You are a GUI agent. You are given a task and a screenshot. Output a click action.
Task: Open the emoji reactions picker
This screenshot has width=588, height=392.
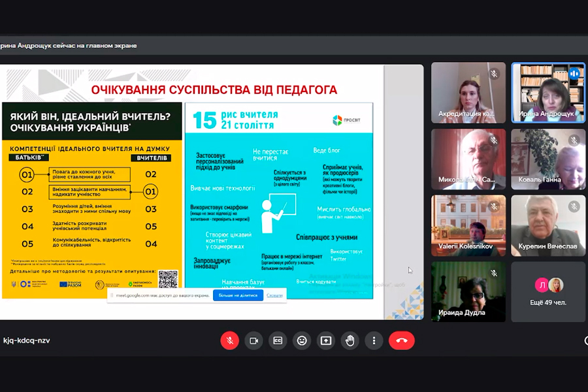[x=302, y=340]
